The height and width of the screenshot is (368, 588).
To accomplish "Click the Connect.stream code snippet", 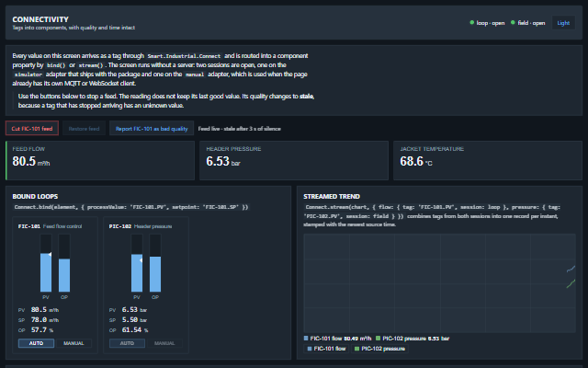I will click(x=432, y=212).
